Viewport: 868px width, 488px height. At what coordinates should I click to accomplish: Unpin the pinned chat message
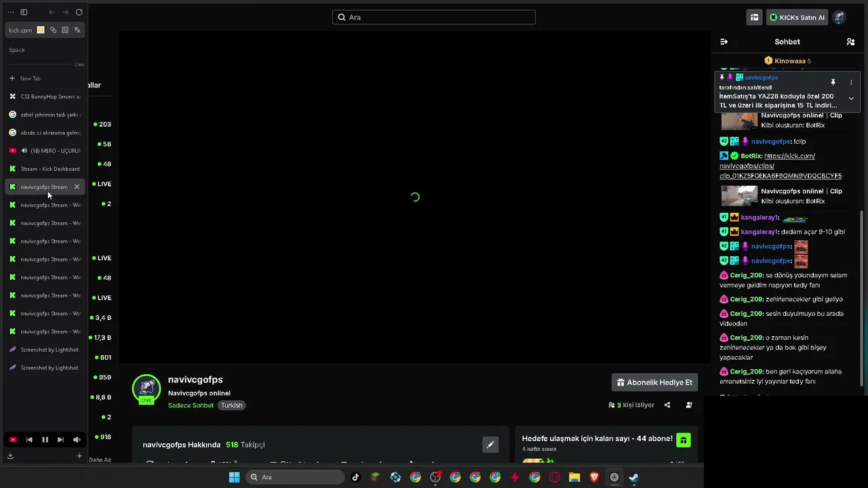click(833, 82)
